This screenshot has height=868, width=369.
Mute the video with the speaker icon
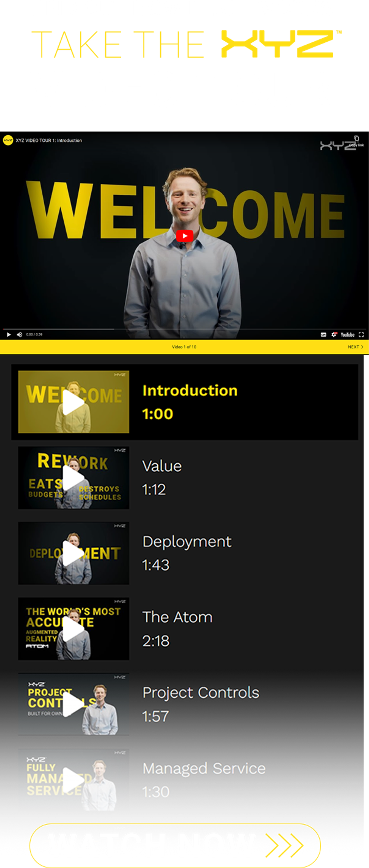click(19, 334)
